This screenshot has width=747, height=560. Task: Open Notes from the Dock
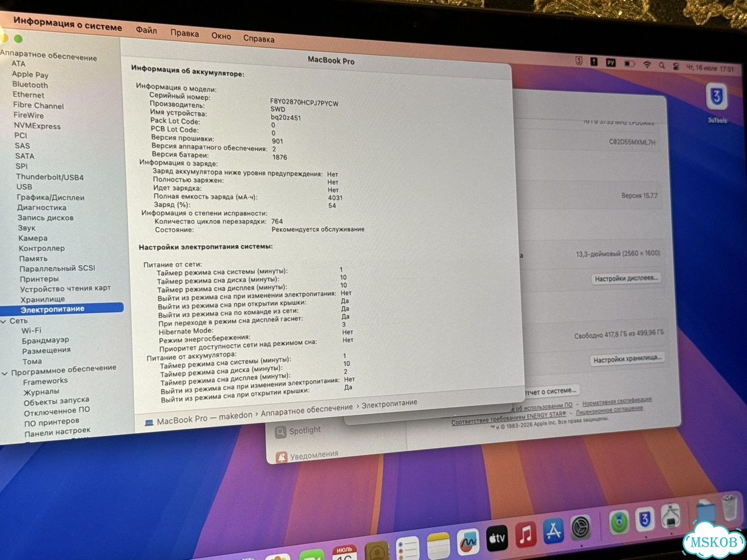pos(438,546)
